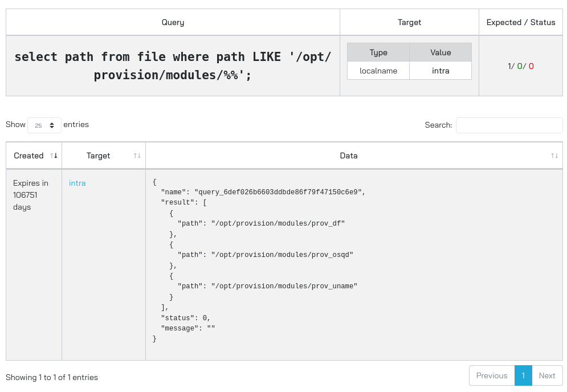This screenshot has height=392, width=567.
Task: Click the Type header in target table
Action: click(378, 52)
